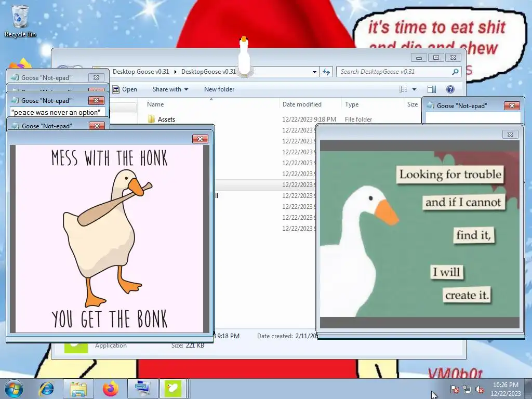Open the clock showing 10:26 PM
Screen dimensions: 532x399
506,389
